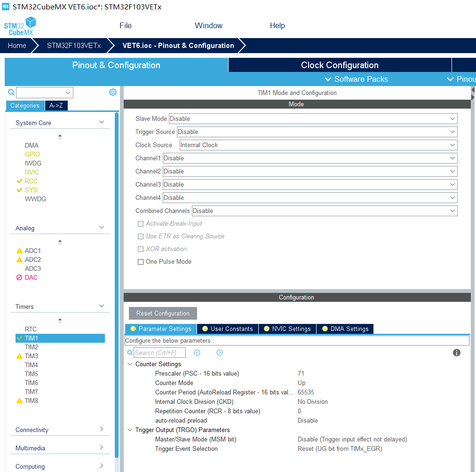476x472 pixels.
Task: Open the NVIC Settings tab
Action: [287, 329]
